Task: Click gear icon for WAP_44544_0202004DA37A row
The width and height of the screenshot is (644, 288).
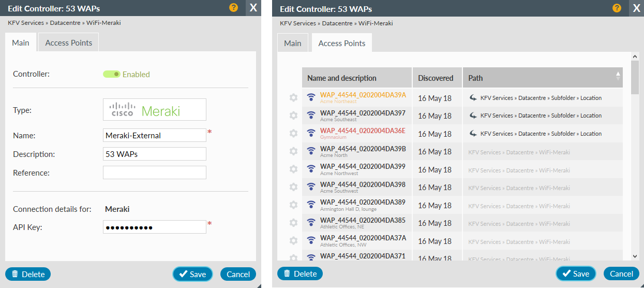Action: point(293,240)
